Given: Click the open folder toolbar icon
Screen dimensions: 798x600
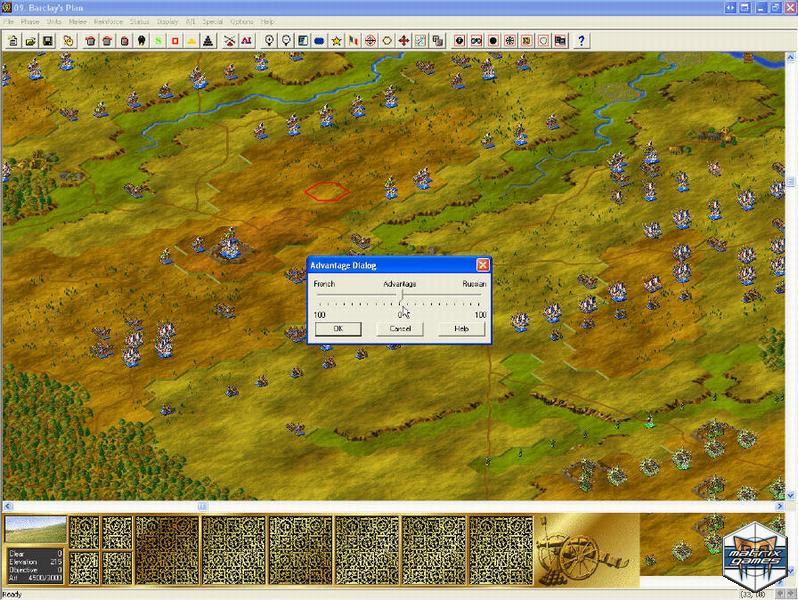Looking at the screenshot, I should pos(30,41).
